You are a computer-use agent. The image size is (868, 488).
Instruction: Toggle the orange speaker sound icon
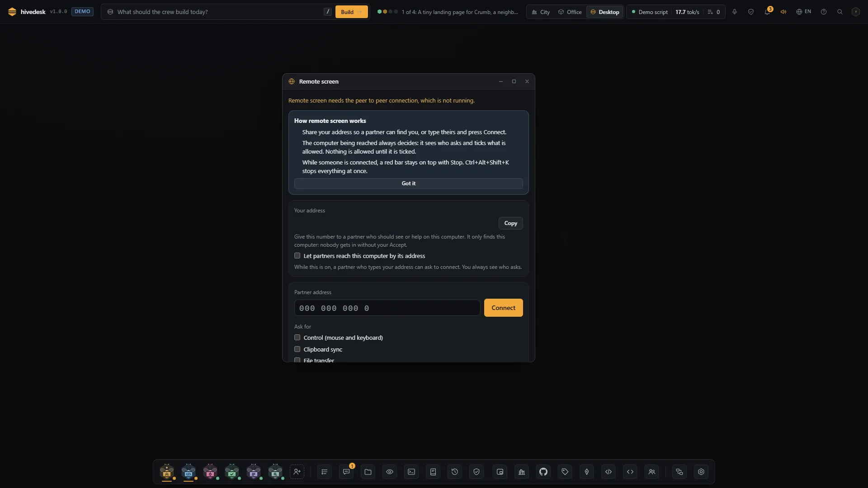(783, 12)
